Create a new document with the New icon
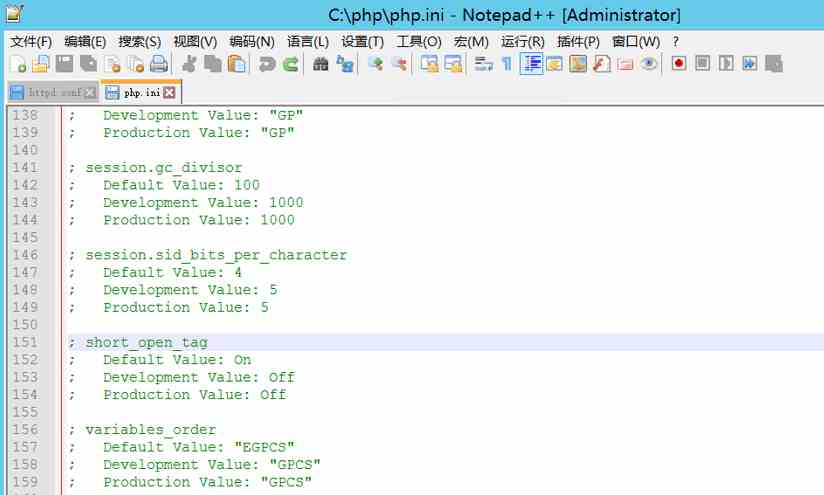The image size is (824, 495). [x=18, y=64]
